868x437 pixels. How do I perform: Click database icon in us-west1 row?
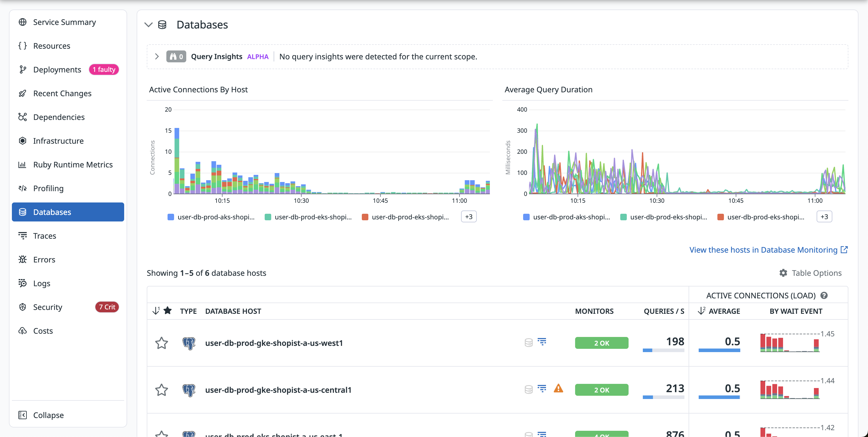pos(529,343)
